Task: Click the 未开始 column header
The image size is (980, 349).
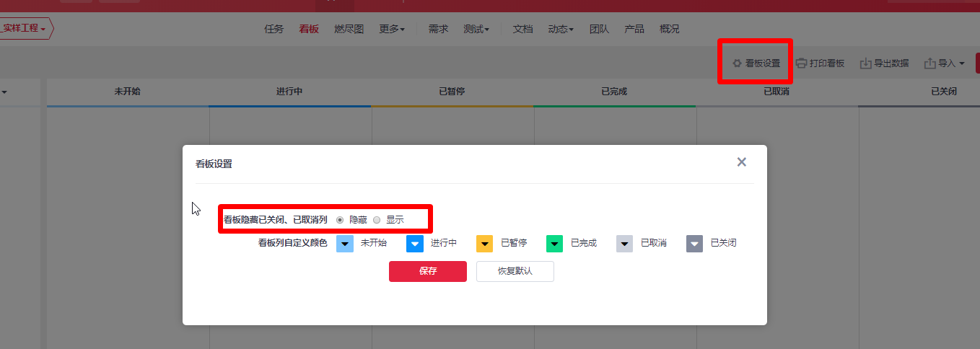Action: pyautogui.click(x=127, y=92)
